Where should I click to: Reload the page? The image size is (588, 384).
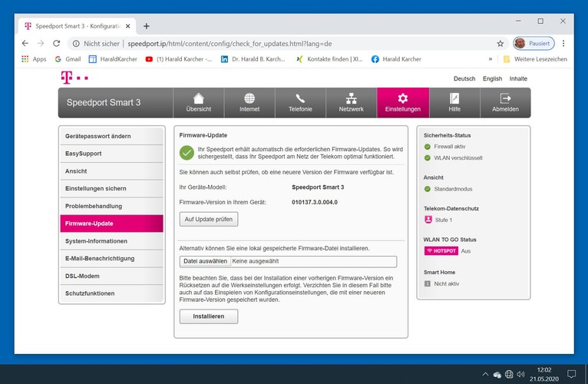coord(56,44)
